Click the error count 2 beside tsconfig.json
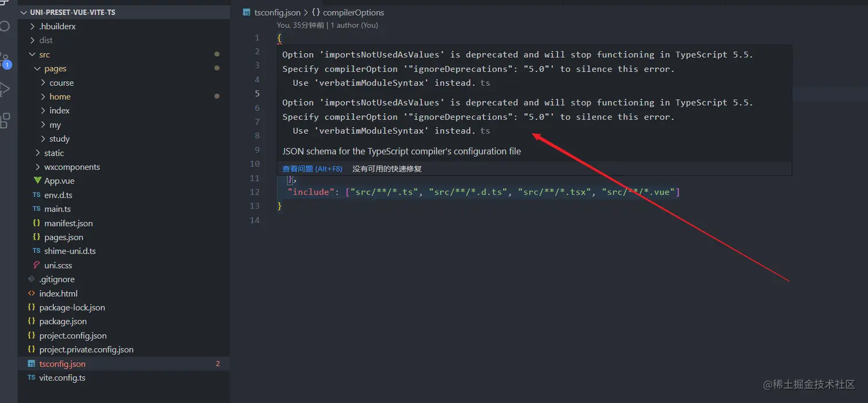868x403 pixels. pos(218,363)
